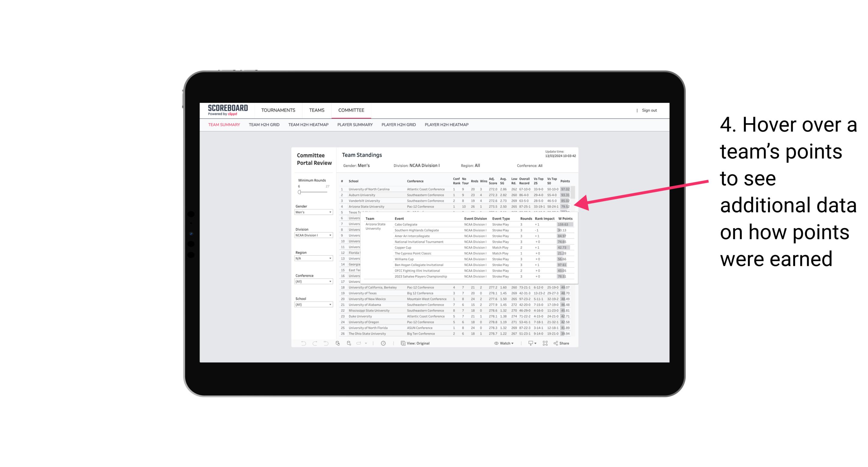Click the resize/fullscreen icon in bottom toolbar
Image resolution: width=868 pixels, height=467 pixels.
545,344
